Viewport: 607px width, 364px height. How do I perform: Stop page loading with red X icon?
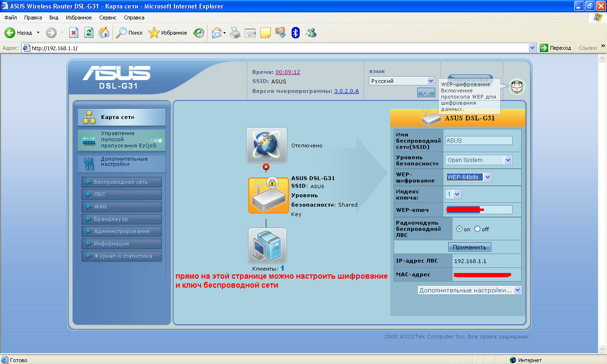tap(74, 33)
